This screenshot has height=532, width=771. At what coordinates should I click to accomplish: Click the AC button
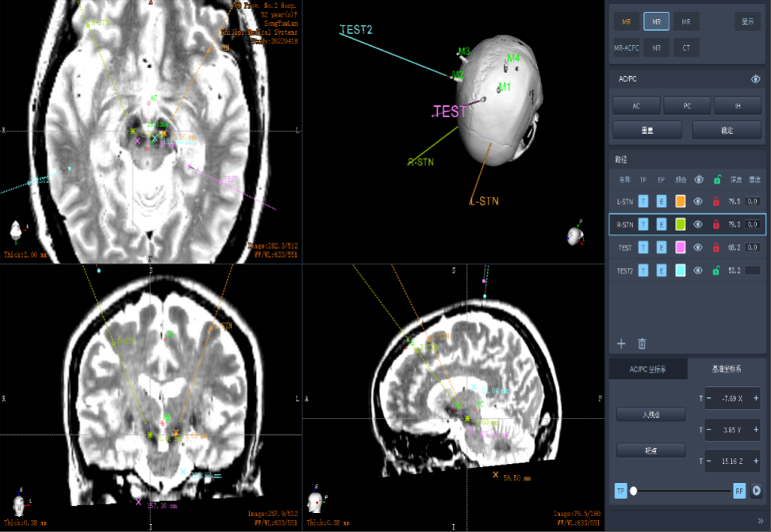point(636,105)
